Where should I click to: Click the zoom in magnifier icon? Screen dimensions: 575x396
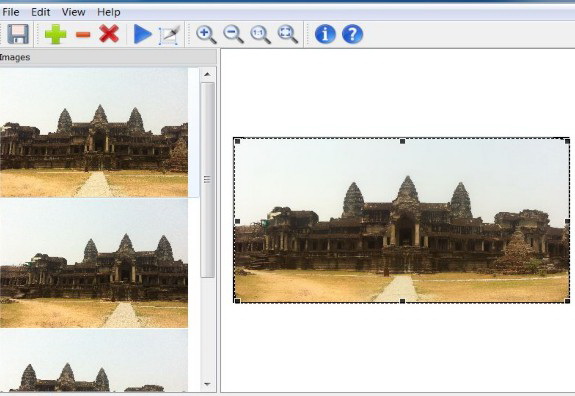click(x=206, y=34)
